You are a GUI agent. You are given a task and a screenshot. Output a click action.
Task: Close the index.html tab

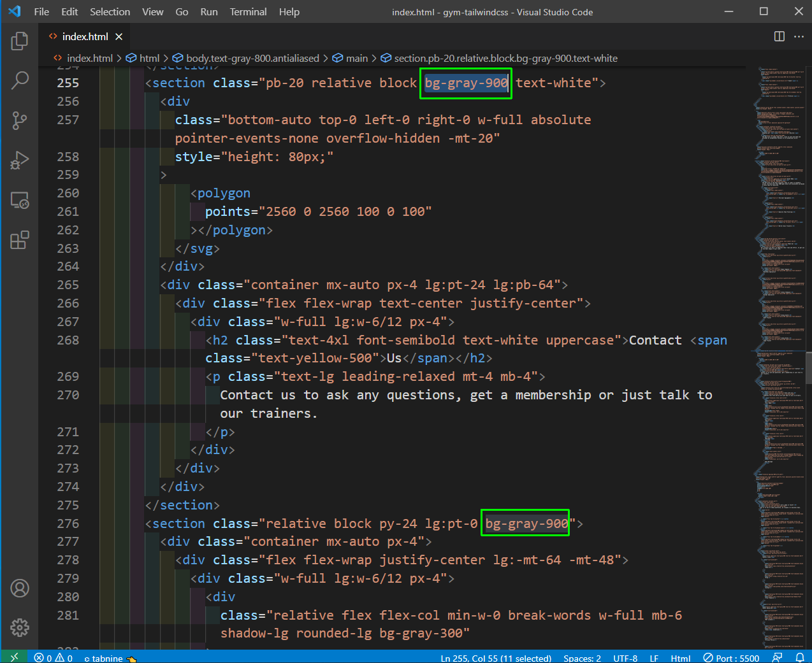click(119, 36)
